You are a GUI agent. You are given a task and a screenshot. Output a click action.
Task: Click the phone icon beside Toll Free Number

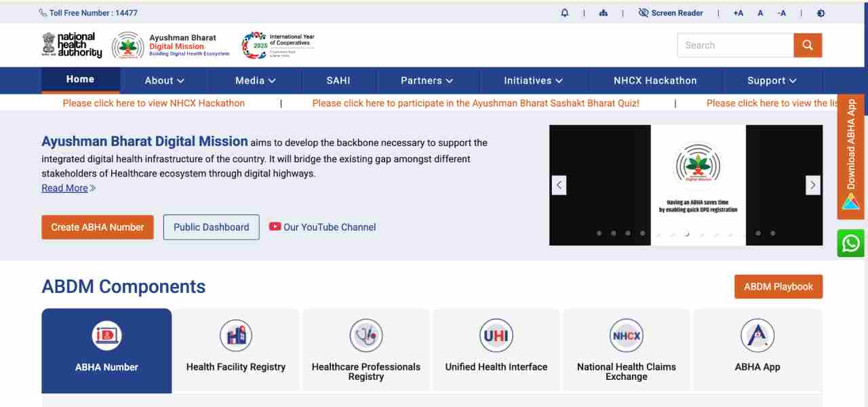43,13
